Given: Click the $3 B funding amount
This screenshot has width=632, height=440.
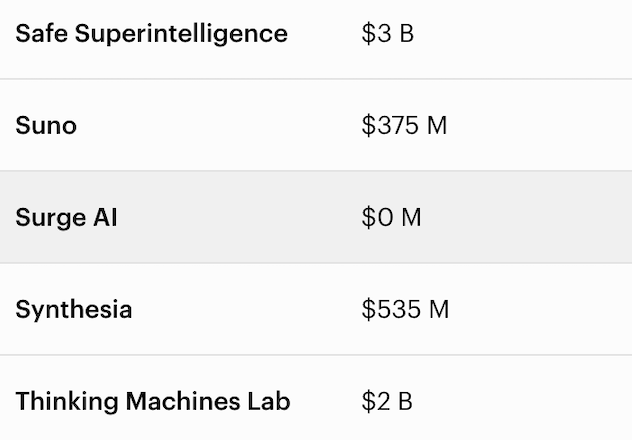Looking at the screenshot, I should [x=388, y=34].
